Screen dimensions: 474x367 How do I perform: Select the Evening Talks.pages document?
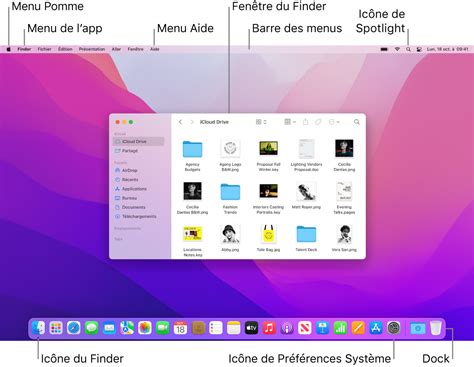tap(344, 191)
